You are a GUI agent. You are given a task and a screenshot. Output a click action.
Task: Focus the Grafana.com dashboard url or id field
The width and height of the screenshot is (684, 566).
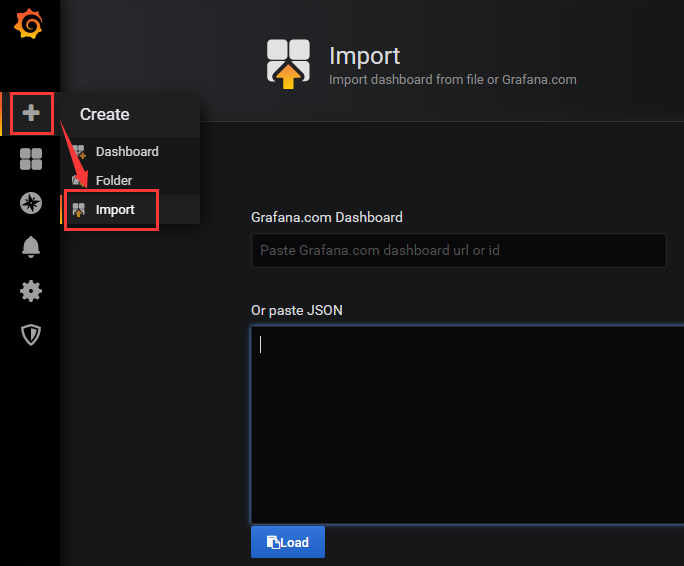pos(458,250)
